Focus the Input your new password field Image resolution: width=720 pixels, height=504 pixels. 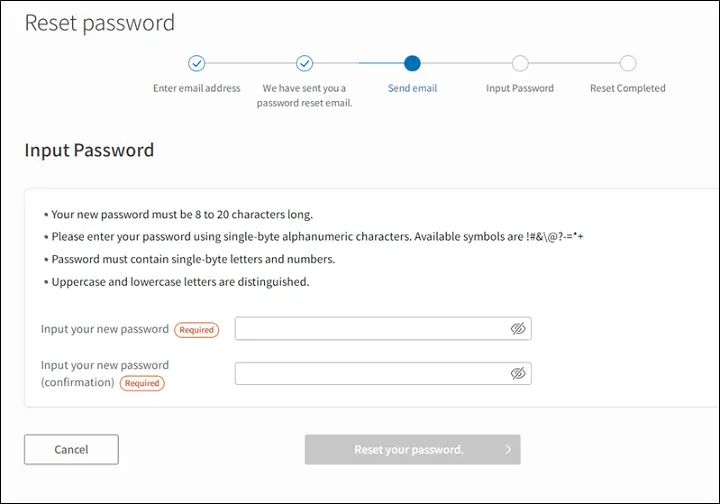pyautogui.click(x=383, y=329)
